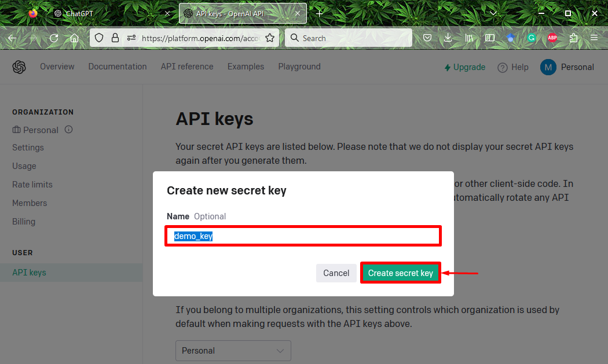Open the tracking protection shield icon

(x=99, y=38)
